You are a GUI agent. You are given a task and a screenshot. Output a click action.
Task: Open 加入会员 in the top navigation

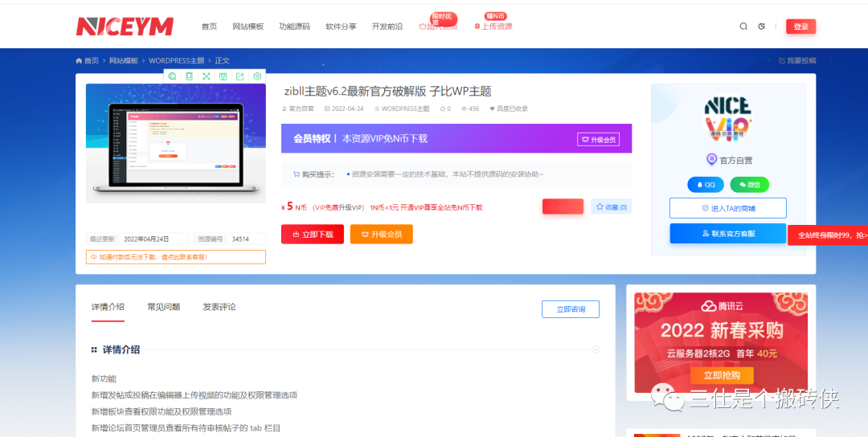439,27
